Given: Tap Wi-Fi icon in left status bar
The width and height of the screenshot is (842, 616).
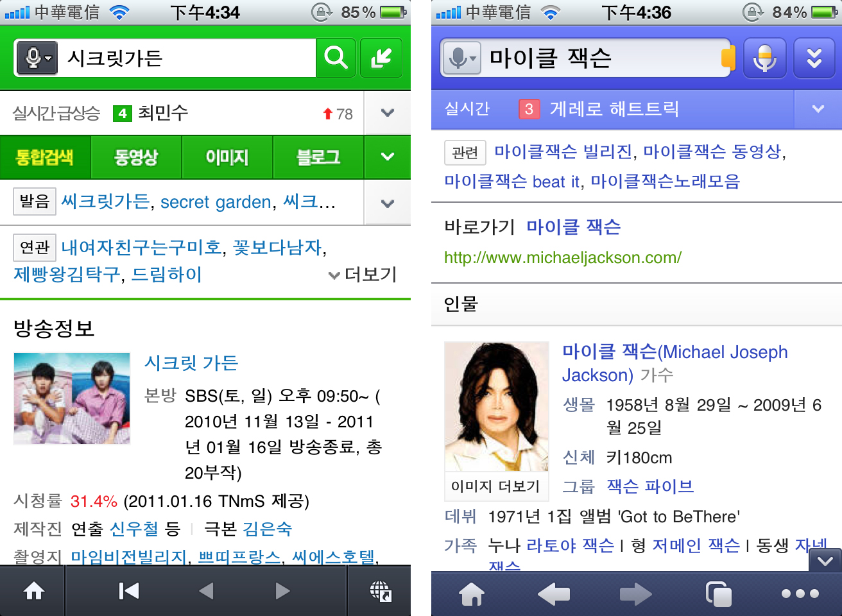Looking at the screenshot, I should [x=119, y=12].
